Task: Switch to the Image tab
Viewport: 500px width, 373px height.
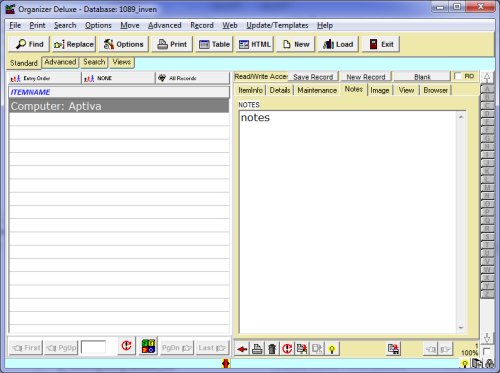Action: (380, 90)
